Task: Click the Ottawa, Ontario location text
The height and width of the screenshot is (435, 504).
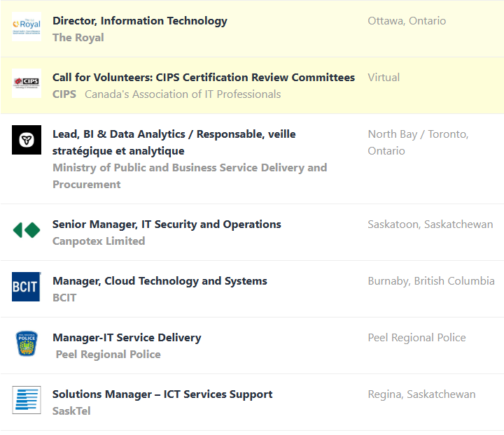Action: (407, 21)
